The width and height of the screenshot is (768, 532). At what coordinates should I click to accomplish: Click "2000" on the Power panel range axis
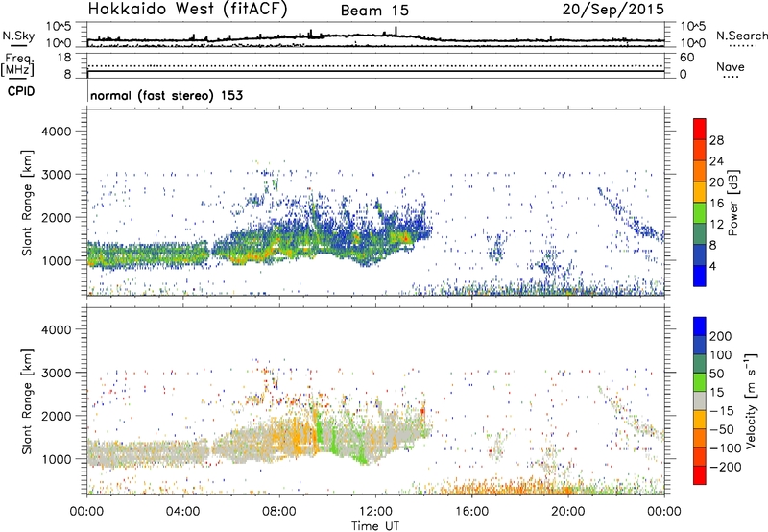[x=56, y=217]
